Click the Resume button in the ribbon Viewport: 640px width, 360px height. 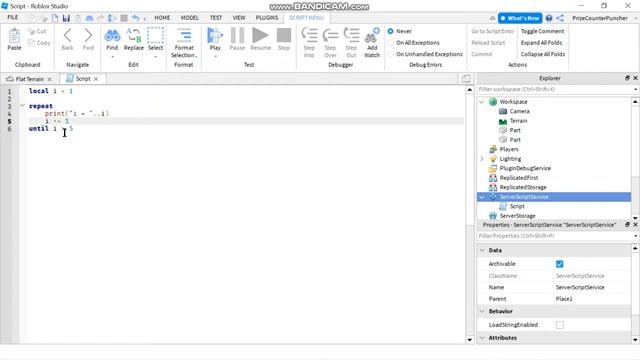[x=260, y=36]
